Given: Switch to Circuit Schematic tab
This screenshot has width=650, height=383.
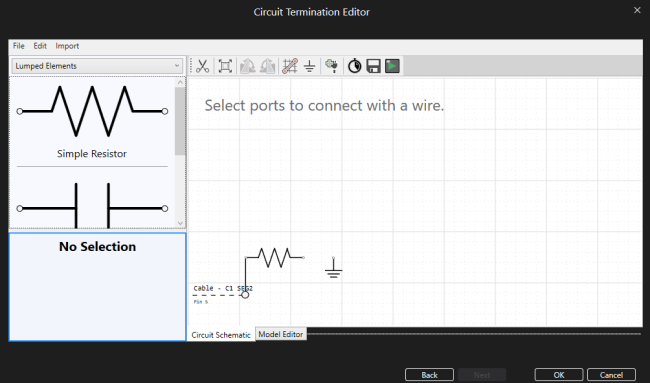Looking at the screenshot, I should pos(221,335).
